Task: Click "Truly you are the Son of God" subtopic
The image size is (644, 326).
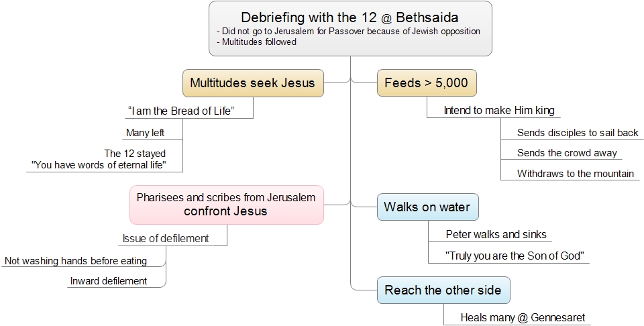Action: (x=515, y=256)
